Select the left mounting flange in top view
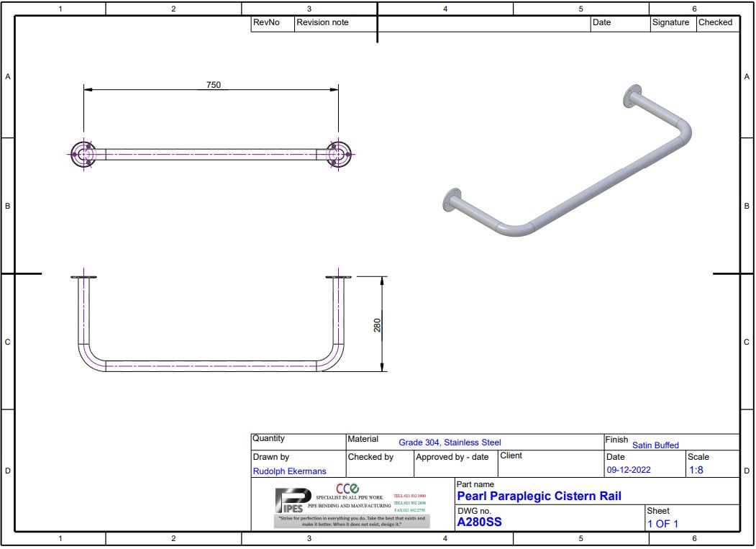This screenshot has height=549, width=756. coord(84,153)
